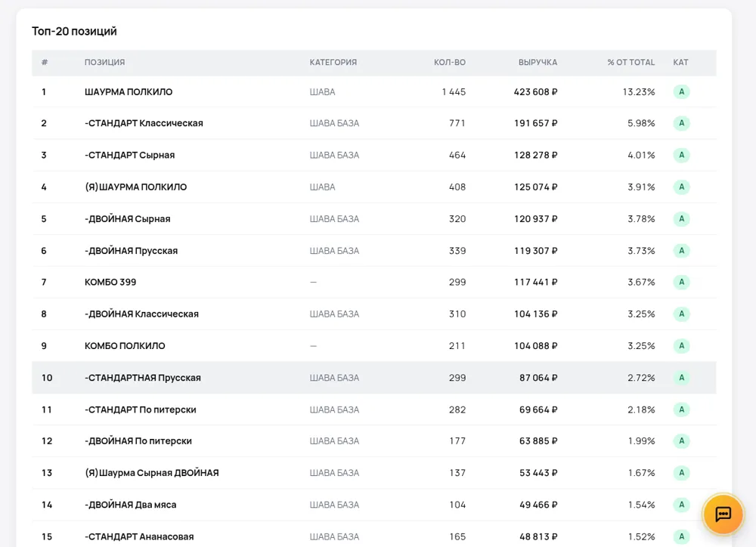Click percentage value 1.54%
Image resolution: width=756 pixels, height=547 pixels.
(x=641, y=505)
